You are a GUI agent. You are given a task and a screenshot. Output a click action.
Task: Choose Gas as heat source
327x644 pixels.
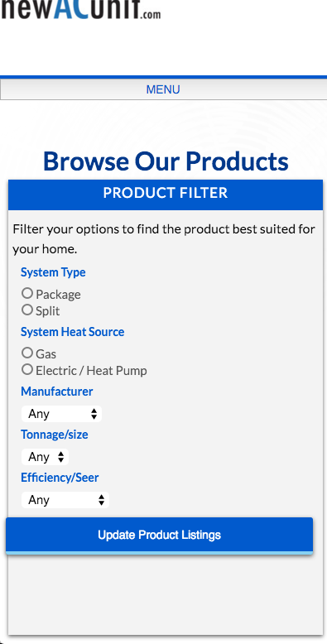27,353
